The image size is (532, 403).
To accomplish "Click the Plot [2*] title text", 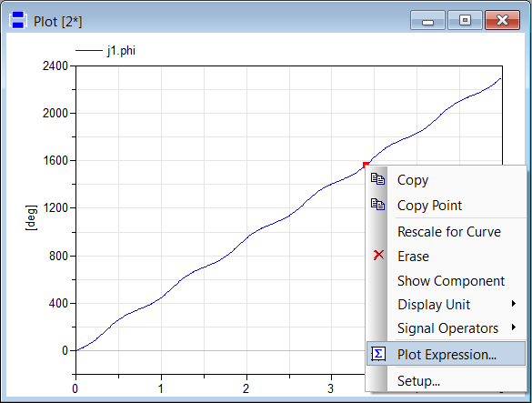I will pyautogui.click(x=57, y=22).
